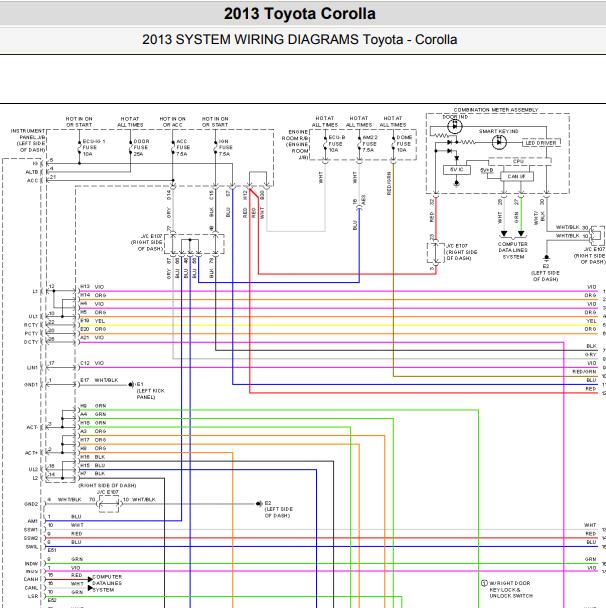Screen dimensions: 606x608
Task: Select the "DCTY" terminal label
Action: [x=31, y=342]
